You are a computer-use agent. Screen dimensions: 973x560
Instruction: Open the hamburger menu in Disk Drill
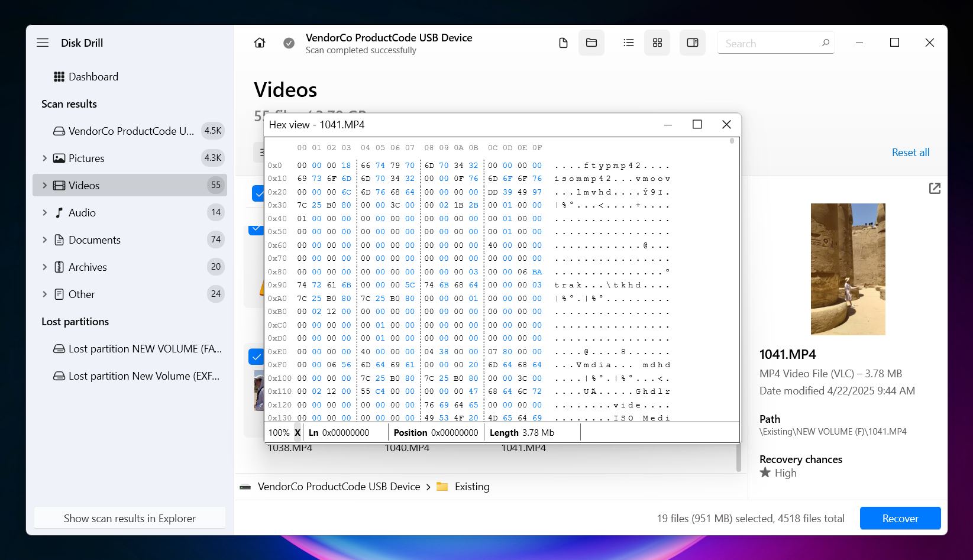coord(43,43)
